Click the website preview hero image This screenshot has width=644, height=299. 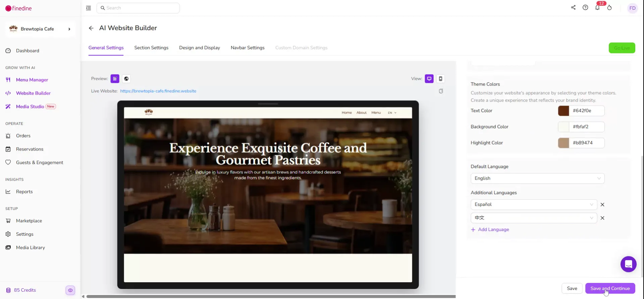(268, 186)
